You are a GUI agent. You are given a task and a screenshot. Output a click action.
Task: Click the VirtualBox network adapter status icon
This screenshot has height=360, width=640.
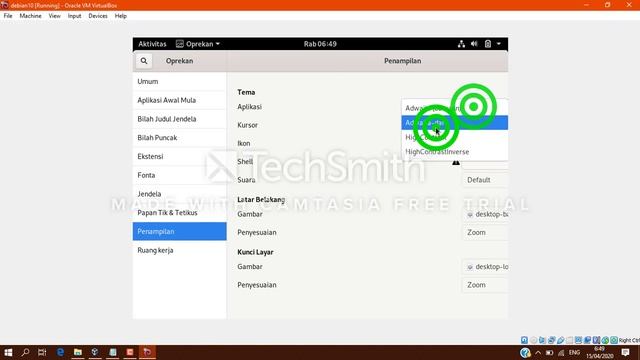551,340
